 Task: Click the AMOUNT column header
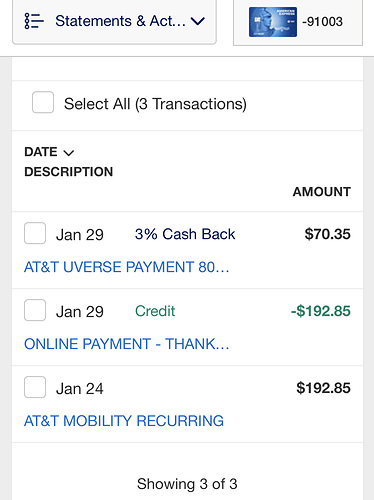point(322,192)
